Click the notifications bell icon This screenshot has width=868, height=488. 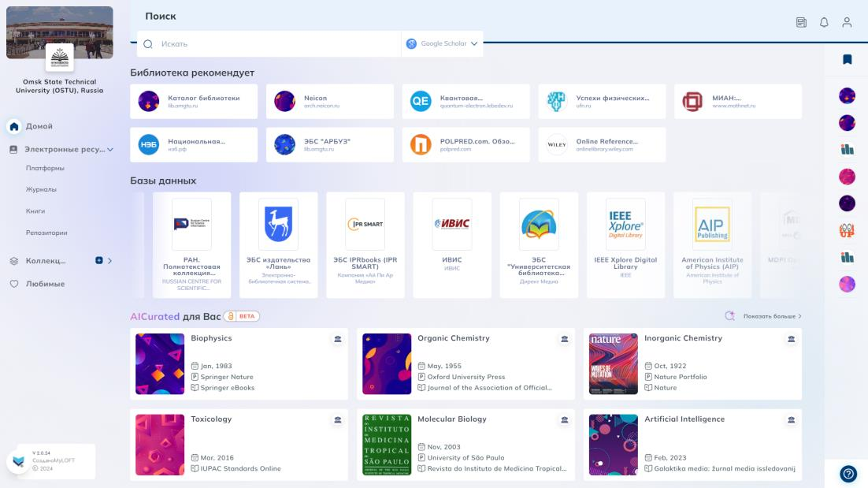(x=824, y=23)
